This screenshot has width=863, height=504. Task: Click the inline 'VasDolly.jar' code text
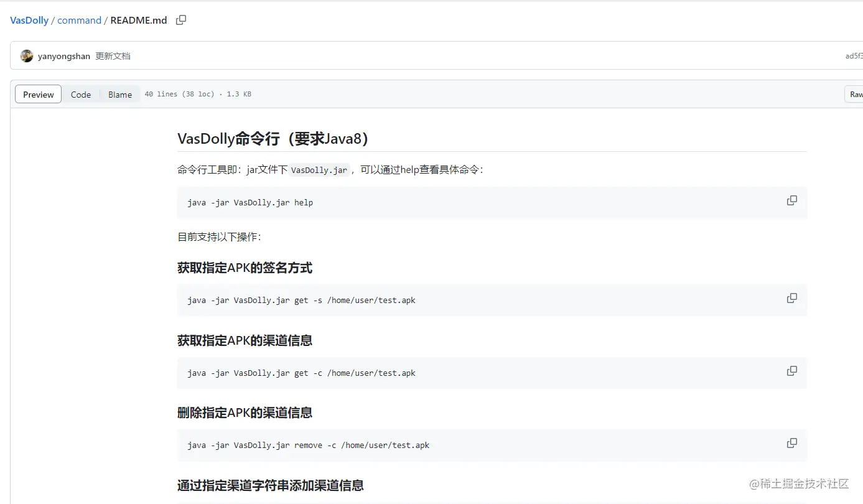pyautogui.click(x=319, y=170)
